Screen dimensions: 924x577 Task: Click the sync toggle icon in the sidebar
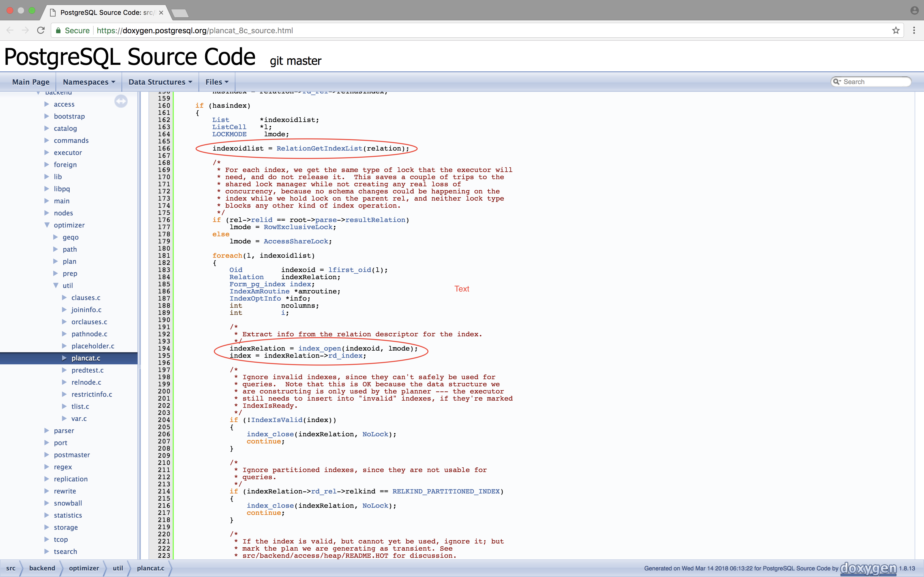point(121,101)
